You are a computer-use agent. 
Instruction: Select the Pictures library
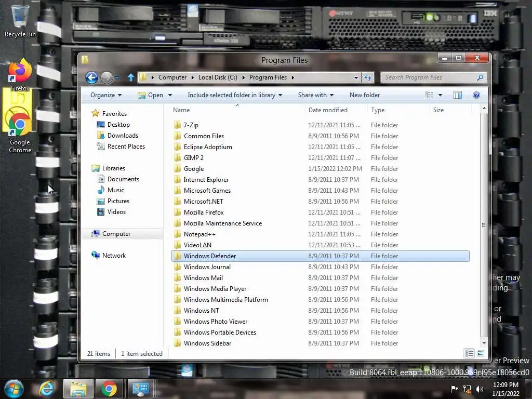pos(118,201)
